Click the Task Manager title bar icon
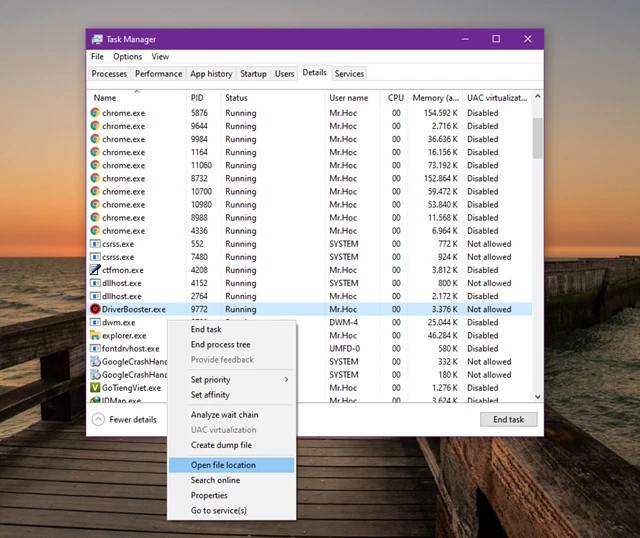Viewport: 640px width, 538px height. pos(97,39)
